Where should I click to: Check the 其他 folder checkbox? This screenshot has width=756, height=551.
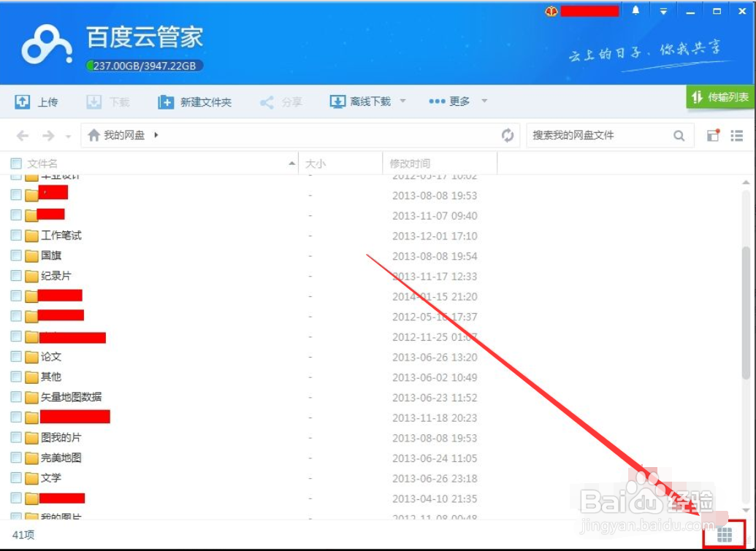pyautogui.click(x=16, y=377)
